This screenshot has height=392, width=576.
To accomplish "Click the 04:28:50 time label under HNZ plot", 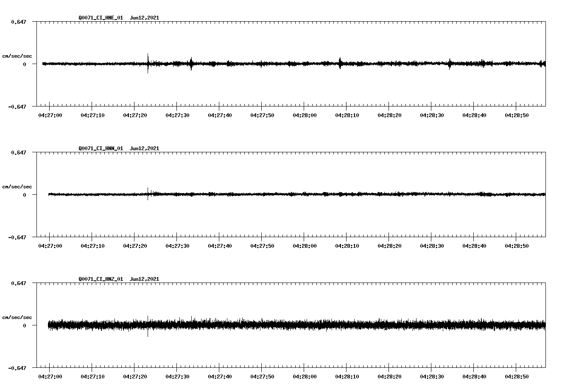I will 517,377.
